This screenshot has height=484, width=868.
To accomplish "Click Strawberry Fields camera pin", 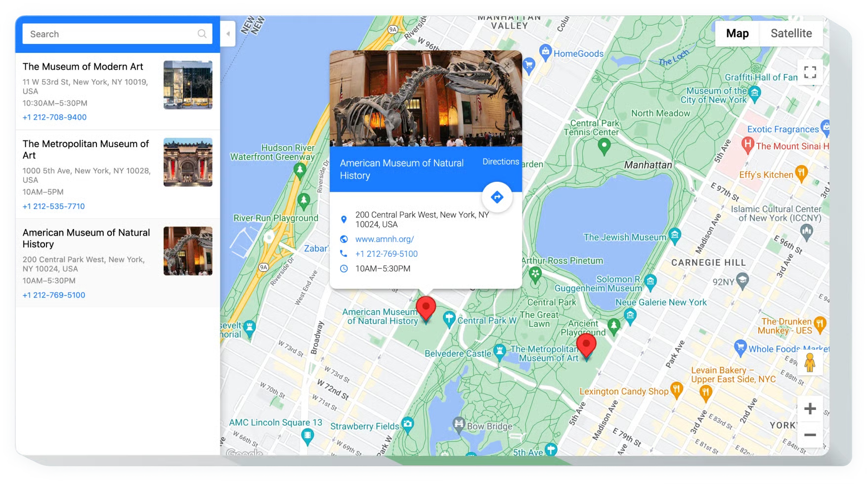I will click(407, 425).
